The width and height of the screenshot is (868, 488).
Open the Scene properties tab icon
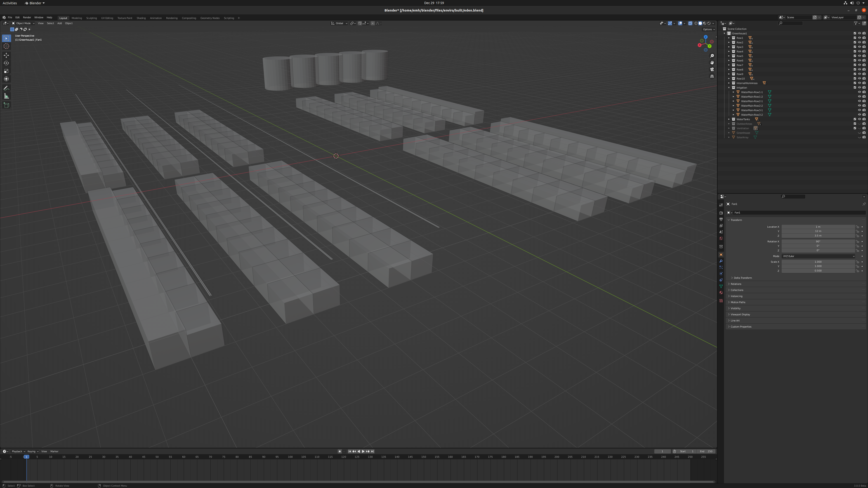pyautogui.click(x=721, y=232)
